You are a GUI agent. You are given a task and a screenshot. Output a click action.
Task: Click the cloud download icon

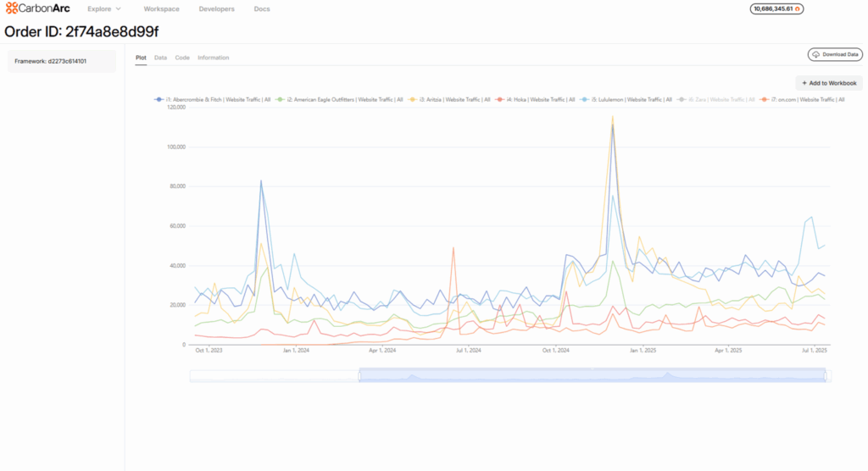816,54
